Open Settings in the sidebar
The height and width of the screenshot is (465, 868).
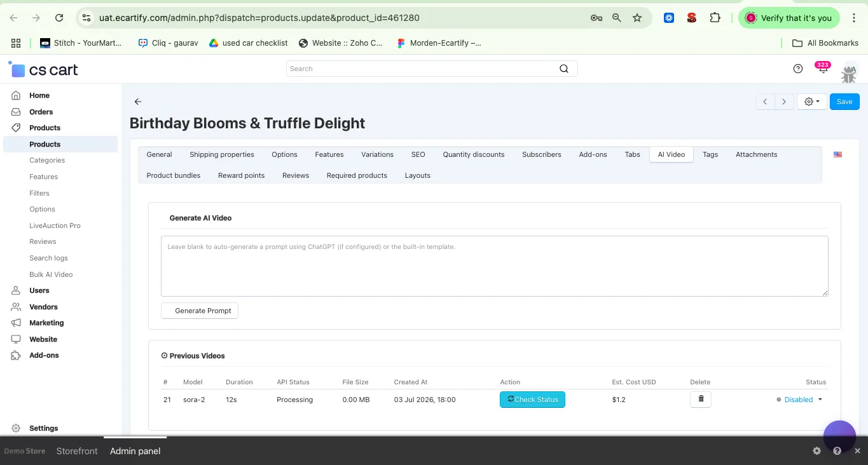click(x=43, y=428)
